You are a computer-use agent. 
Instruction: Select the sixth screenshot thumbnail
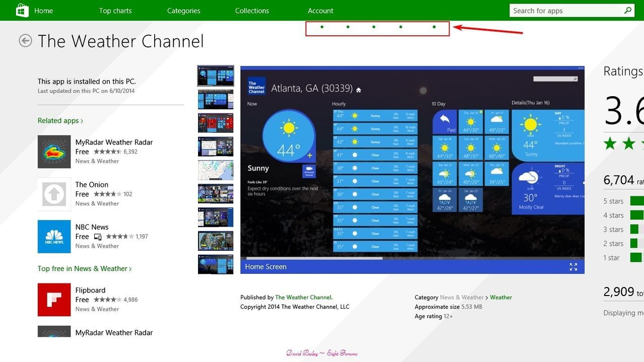(216, 193)
